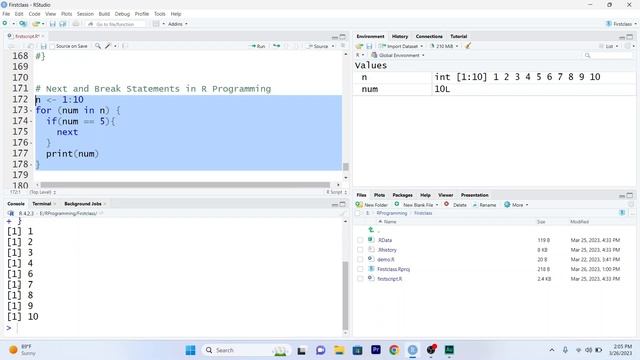640x360 pixels.
Task: Click the Rename button in Files pane
Action: point(484,205)
